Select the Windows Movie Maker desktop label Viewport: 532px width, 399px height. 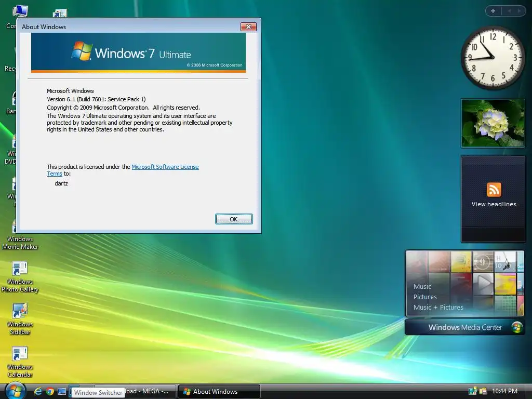click(x=20, y=243)
